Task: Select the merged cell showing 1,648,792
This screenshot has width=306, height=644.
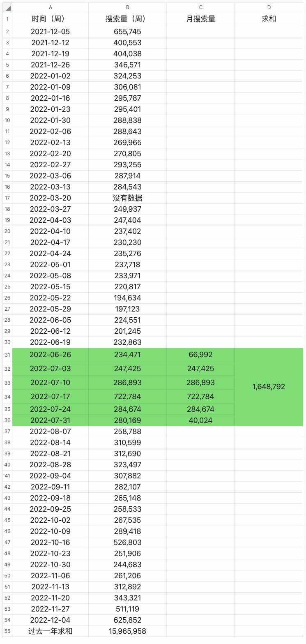Action: coord(269,387)
